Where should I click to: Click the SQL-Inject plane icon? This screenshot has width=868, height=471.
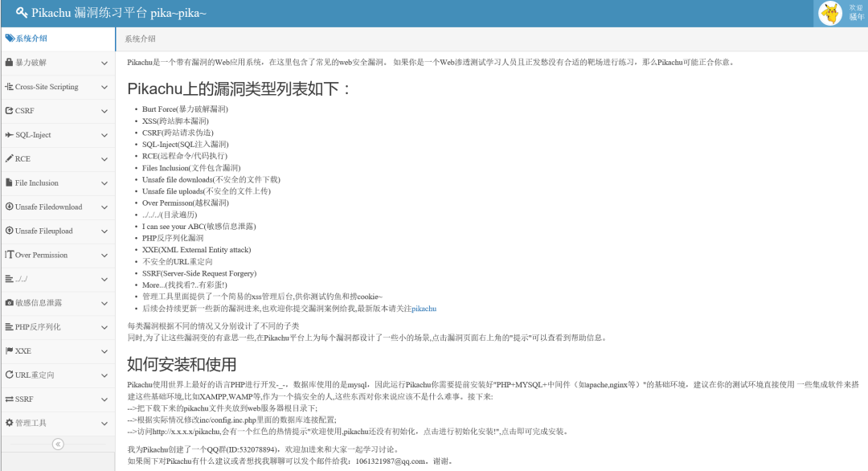point(9,134)
